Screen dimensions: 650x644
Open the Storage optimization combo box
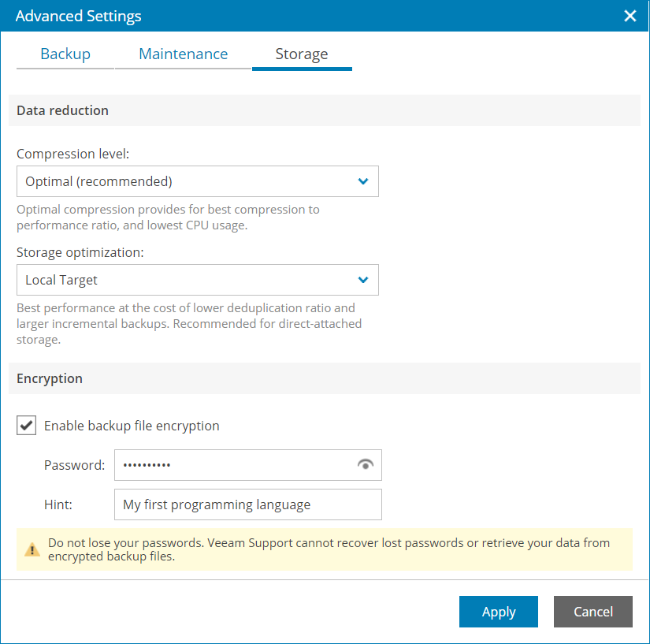[x=197, y=280]
